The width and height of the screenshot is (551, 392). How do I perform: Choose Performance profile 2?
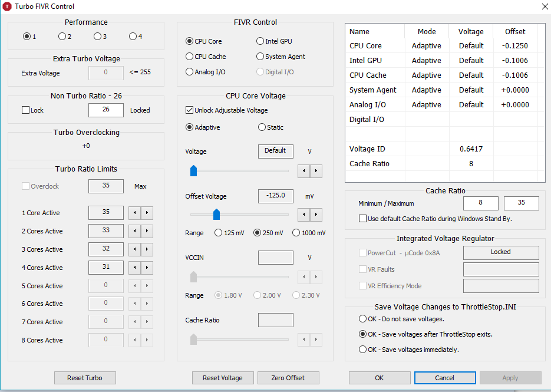62,37
